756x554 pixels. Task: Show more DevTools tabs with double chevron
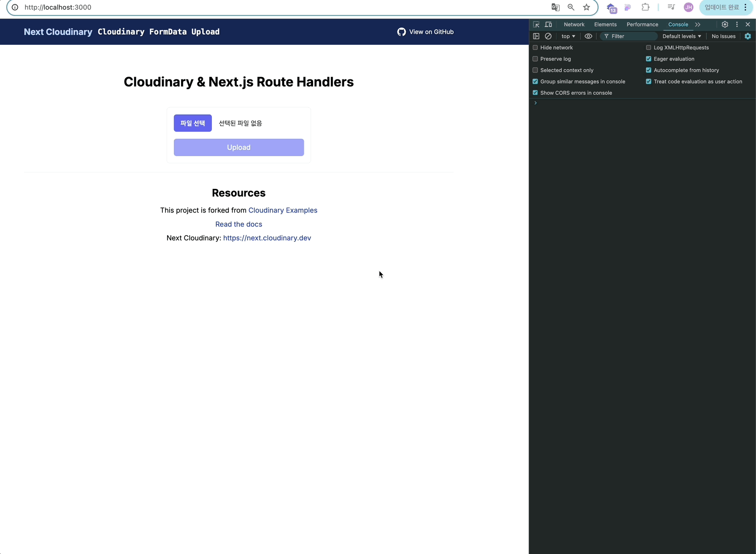pyautogui.click(x=698, y=25)
